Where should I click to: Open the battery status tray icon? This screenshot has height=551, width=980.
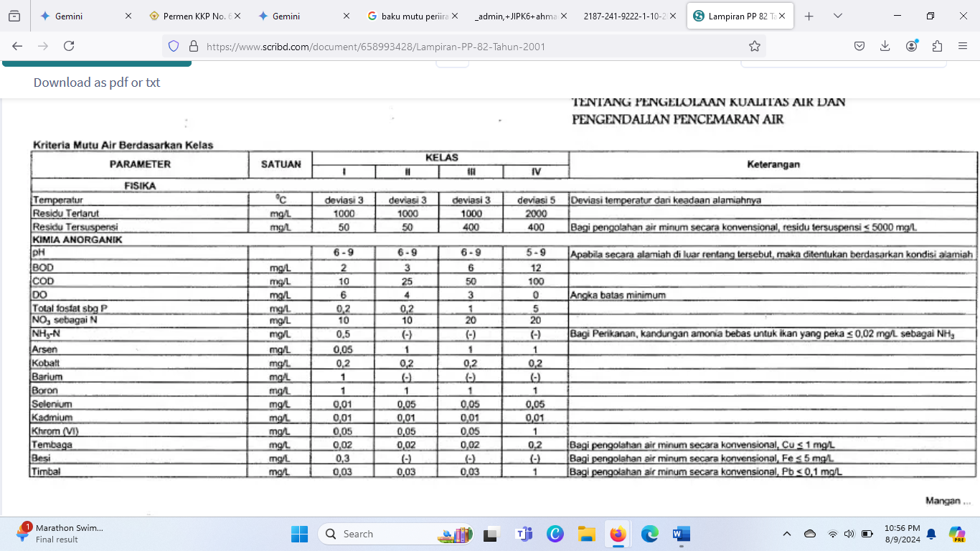(867, 534)
